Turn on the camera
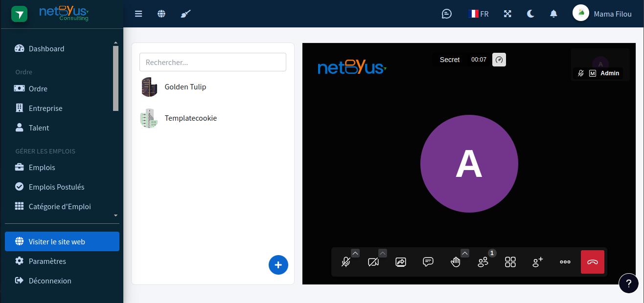 (x=373, y=262)
